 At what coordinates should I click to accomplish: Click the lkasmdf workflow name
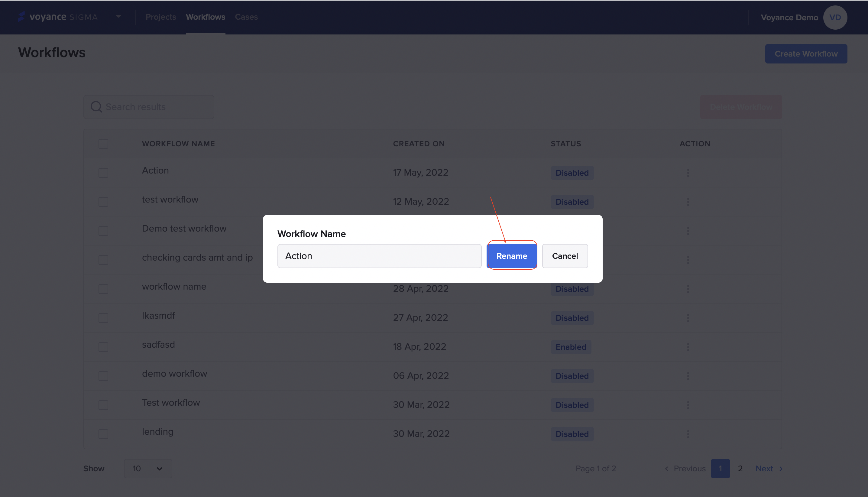click(158, 315)
